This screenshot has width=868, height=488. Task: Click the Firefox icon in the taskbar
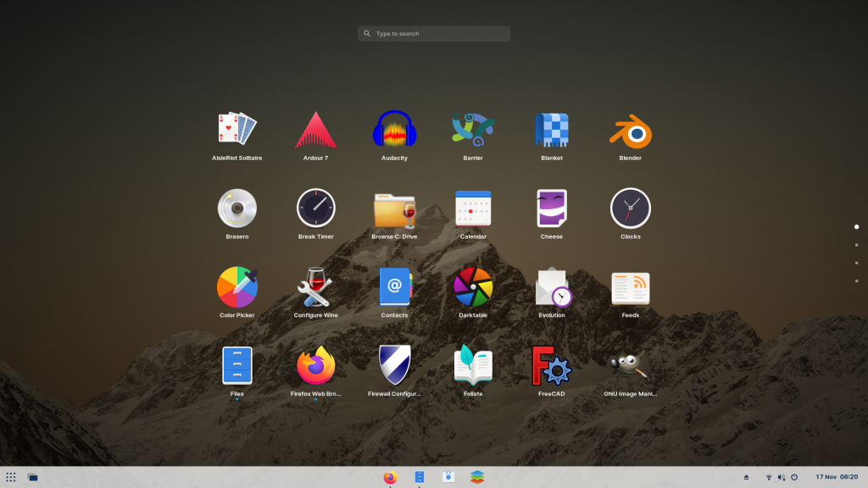click(x=390, y=477)
